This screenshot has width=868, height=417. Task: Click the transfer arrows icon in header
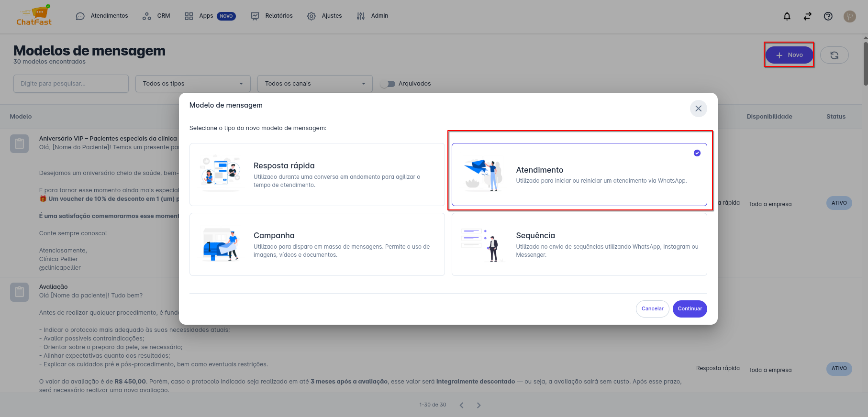[x=807, y=16]
